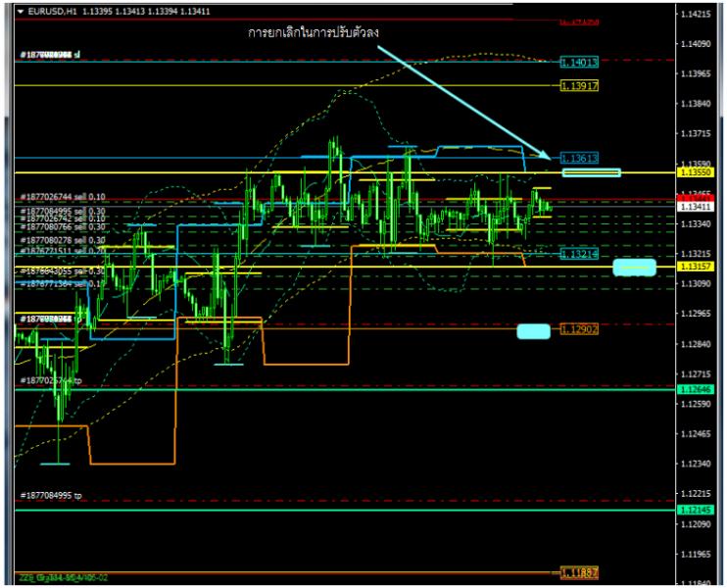
Task: Select order #1877080766 sell 0.30 label
Action: click(63, 226)
